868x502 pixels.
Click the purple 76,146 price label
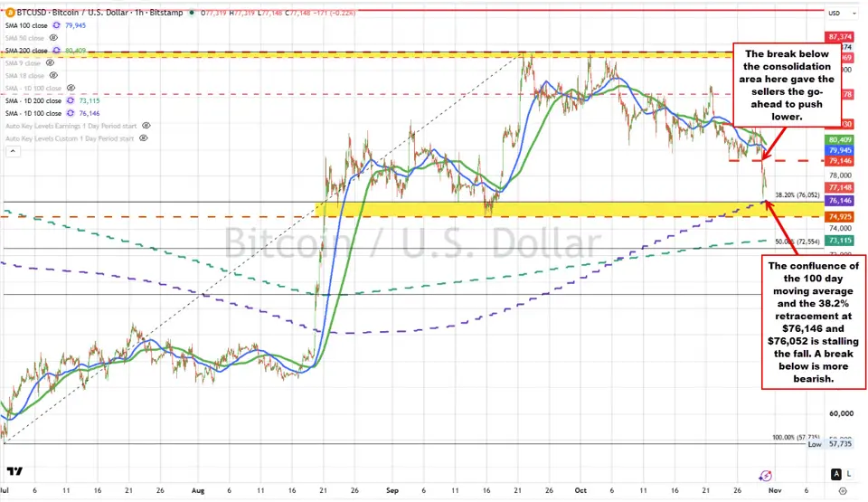[x=840, y=201]
